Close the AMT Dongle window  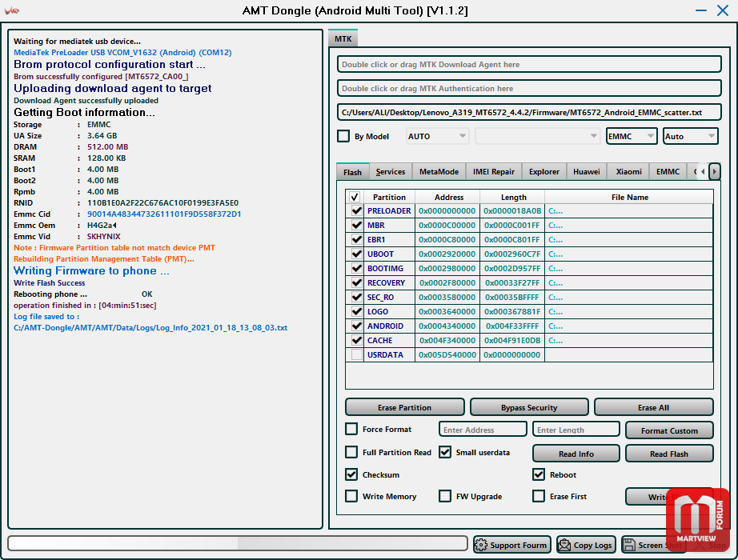coord(723,10)
